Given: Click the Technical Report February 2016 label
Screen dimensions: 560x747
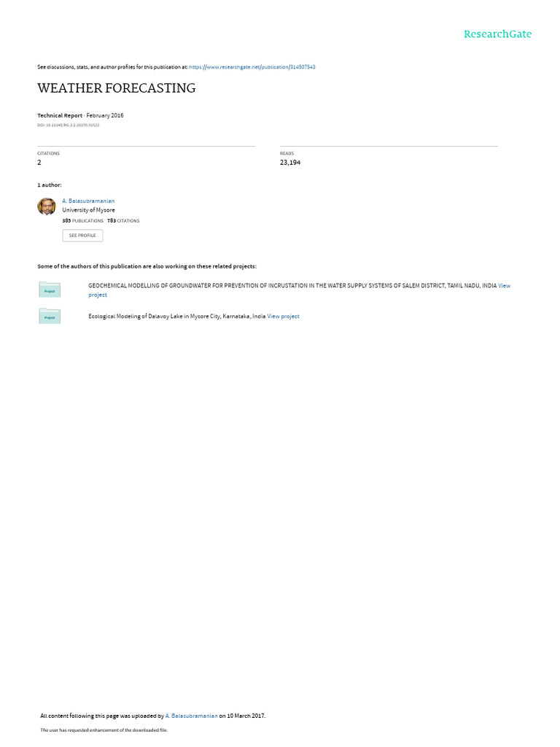Looking at the screenshot, I should click(80, 116).
